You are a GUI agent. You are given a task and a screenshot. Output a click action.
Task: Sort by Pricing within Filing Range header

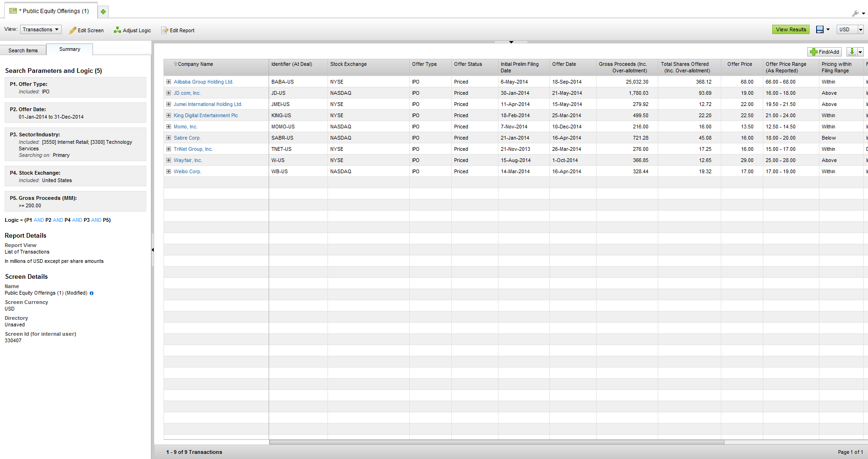click(841, 67)
